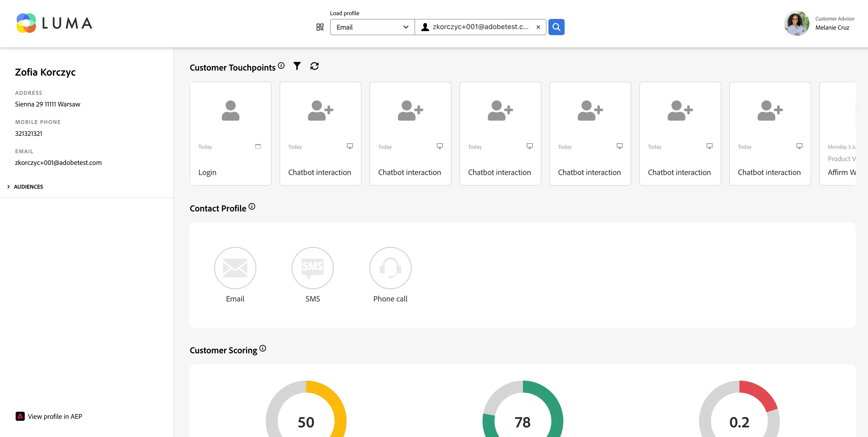
Task: Click the Load profile label
Action: tap(344, 13)
